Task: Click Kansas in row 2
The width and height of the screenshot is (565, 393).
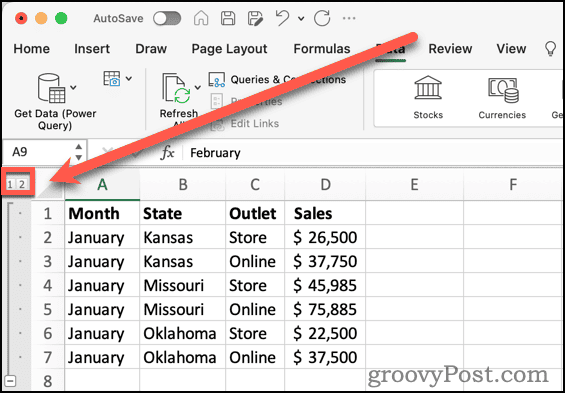Action: pyautogui.click(x=183, y=237)
